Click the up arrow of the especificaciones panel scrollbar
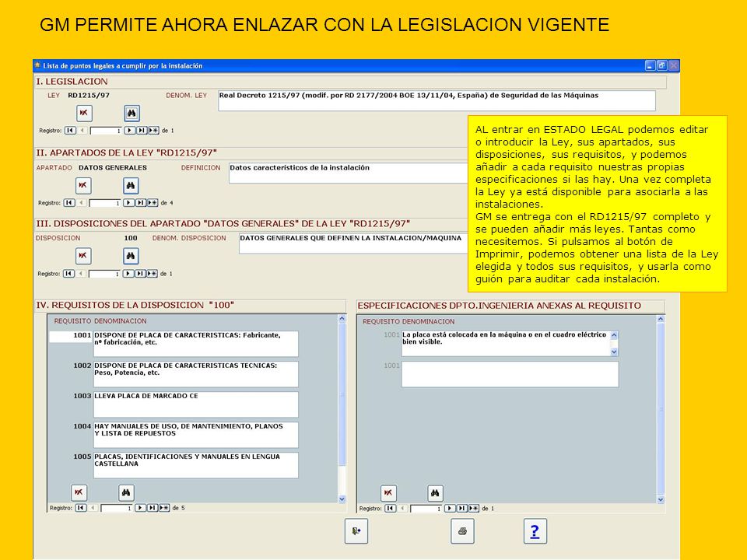The width and height of the screenshot is (747, 560). pyautogui.click(x=661, y=319)
